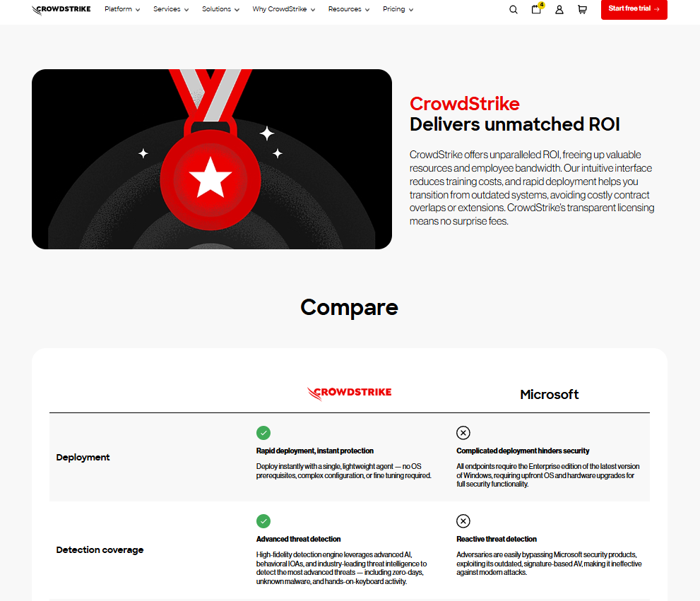Open the search magnifier icon
Image resolution: width=700 pixels, height=601 pixels.
click(x=514, y=10)
